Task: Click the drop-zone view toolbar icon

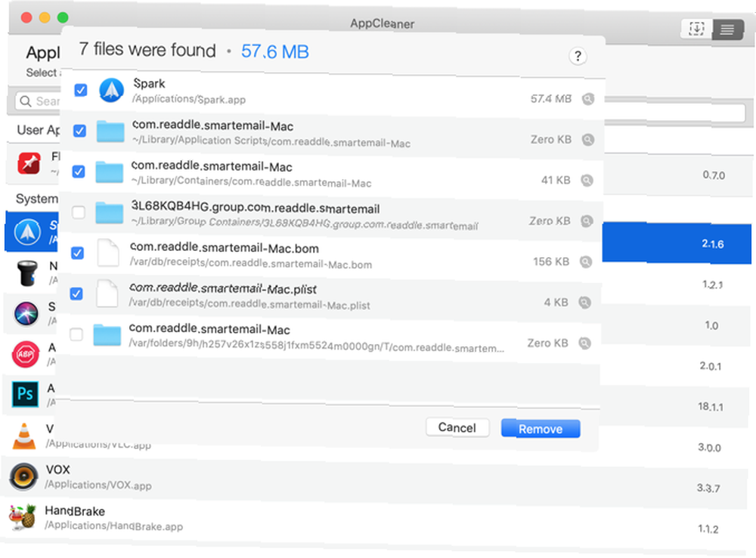Action: tap(696, 29)
